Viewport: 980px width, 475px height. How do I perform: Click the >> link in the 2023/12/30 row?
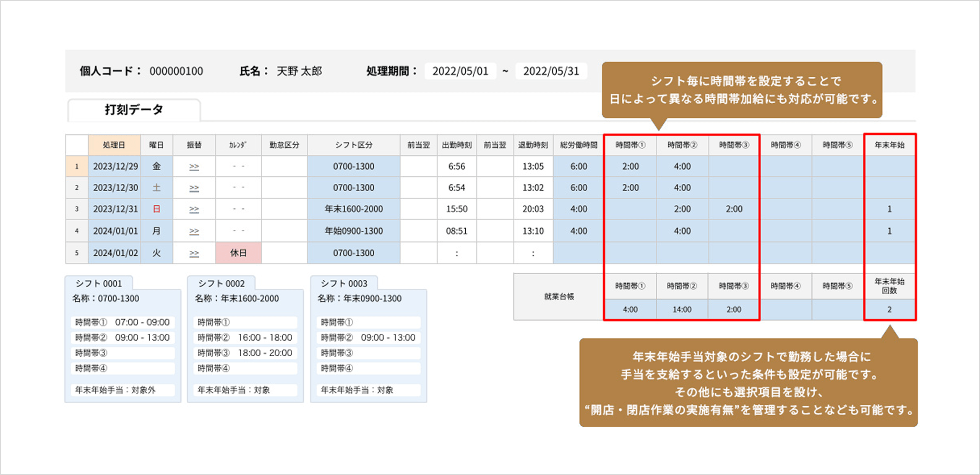click(x=194, y=188)
